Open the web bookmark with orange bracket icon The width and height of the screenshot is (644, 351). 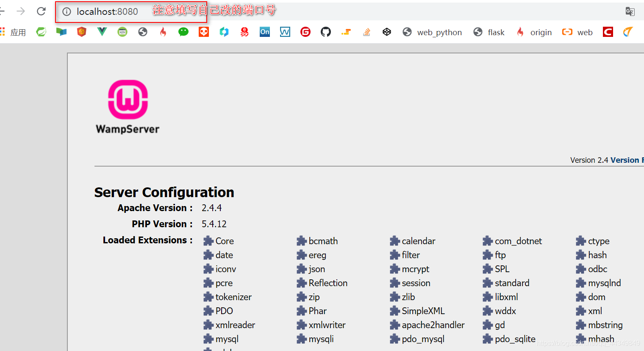pos(577,32)
